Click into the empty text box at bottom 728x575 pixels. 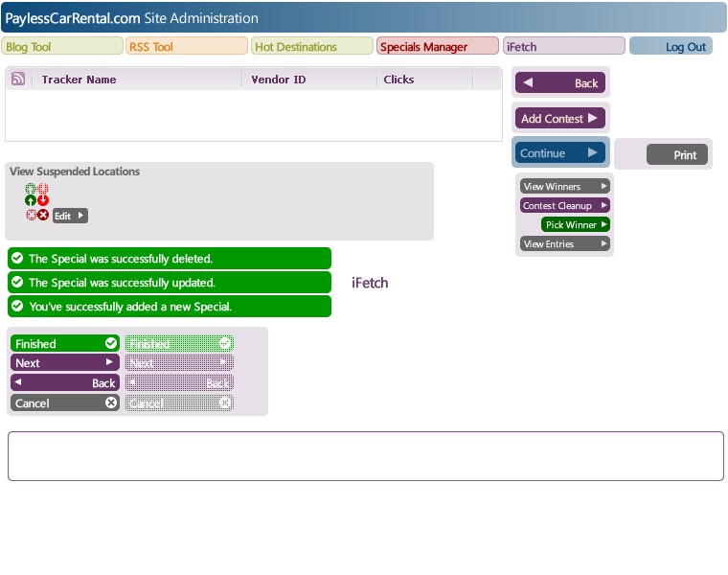pyautogui.click(x=365, y=456)
